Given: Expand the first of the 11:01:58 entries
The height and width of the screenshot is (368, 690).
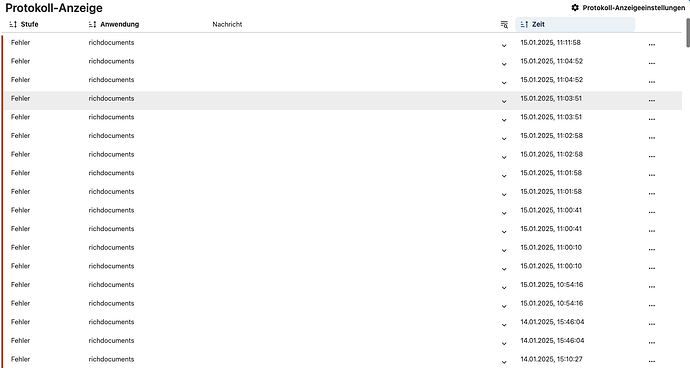Looking at the screenshot, I should pyautogui.click(x=504, y=176).
